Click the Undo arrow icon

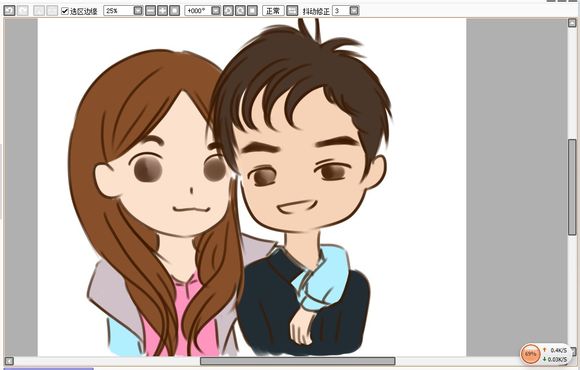(9, 10)
